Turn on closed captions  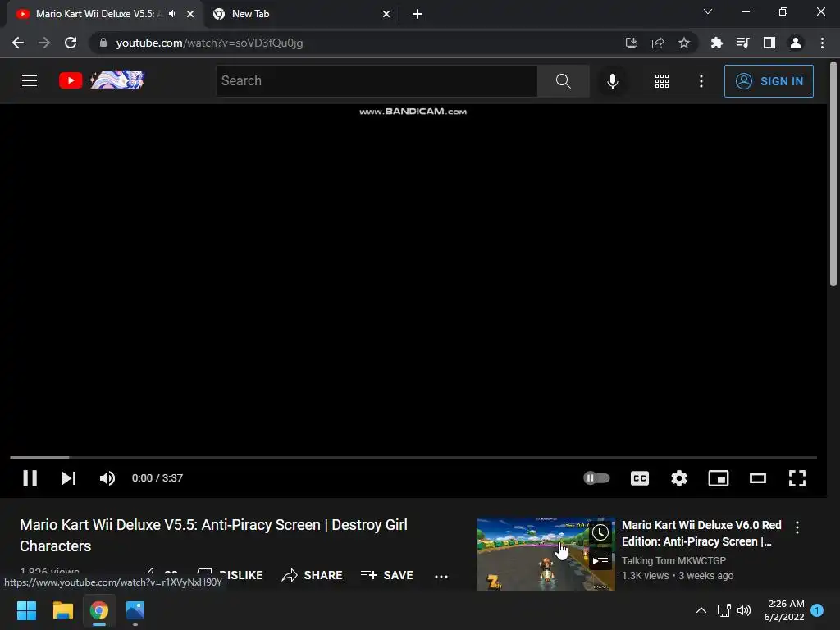640,478
